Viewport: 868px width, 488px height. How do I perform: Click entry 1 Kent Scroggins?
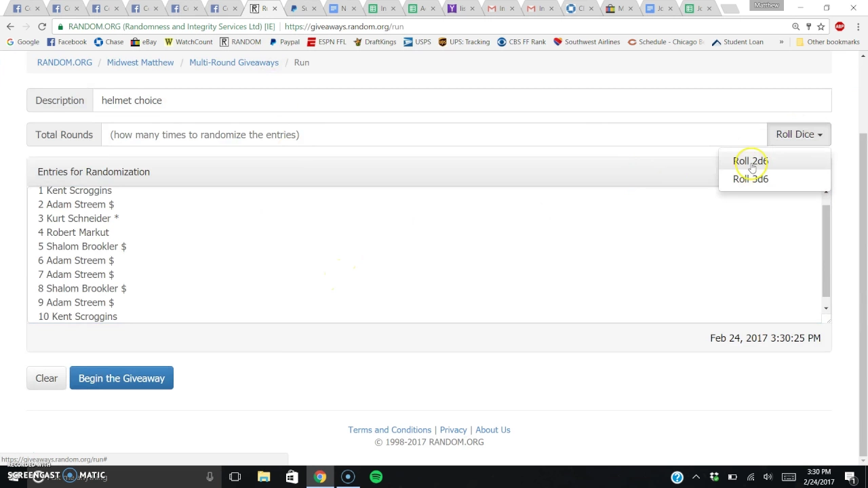coord(75,190)
